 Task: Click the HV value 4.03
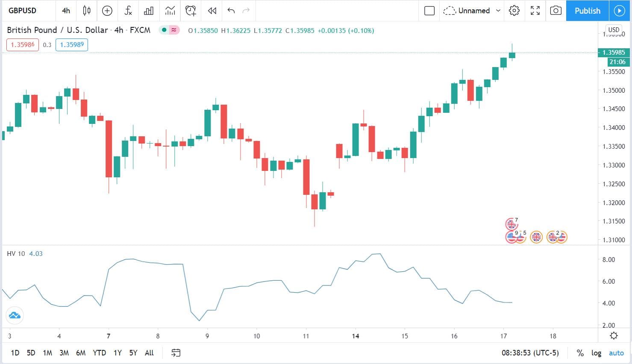coord(36,254)
